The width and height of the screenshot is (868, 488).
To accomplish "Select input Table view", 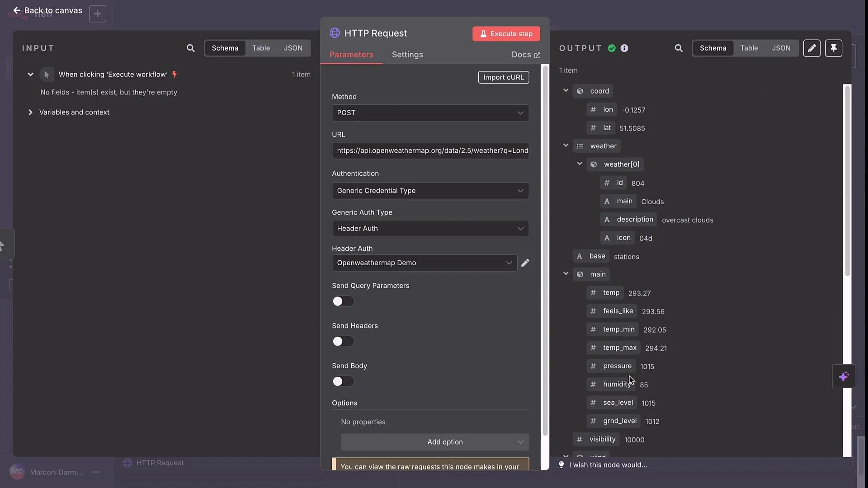I will click(261, 48).
